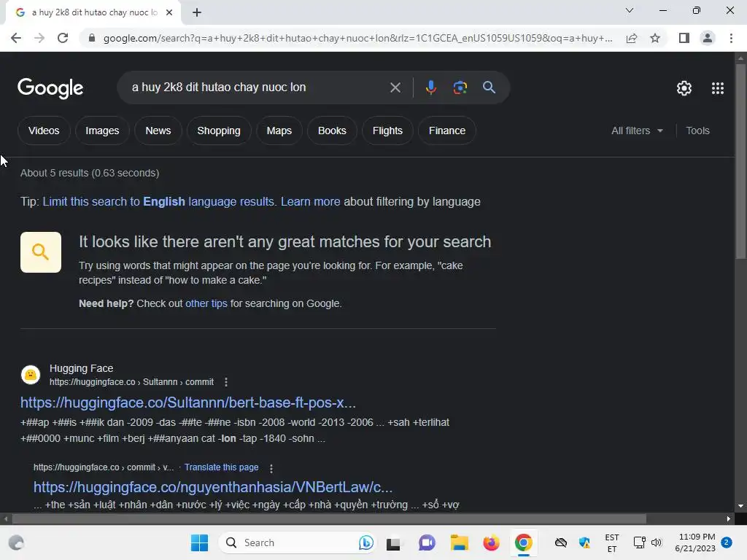The height and width of the screenshot is (560, 747).
Task: Open the Sultannn bert-base result link
Action: click(188, 402)
